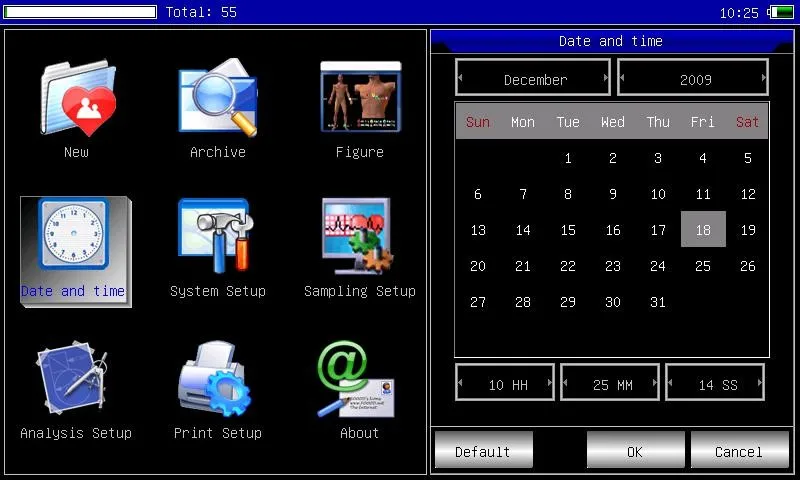Open the Archive magnifier icon
800x480 pixels.
[217, 100]
